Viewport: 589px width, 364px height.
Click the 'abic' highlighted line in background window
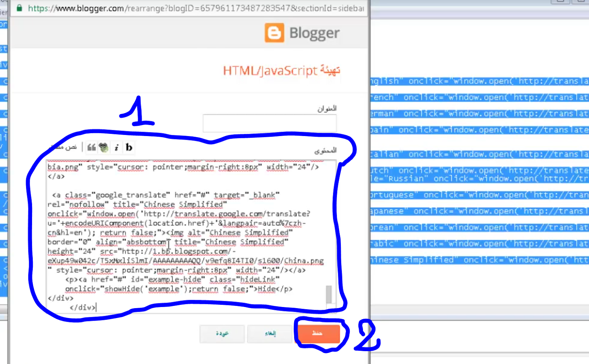point(480,243)
